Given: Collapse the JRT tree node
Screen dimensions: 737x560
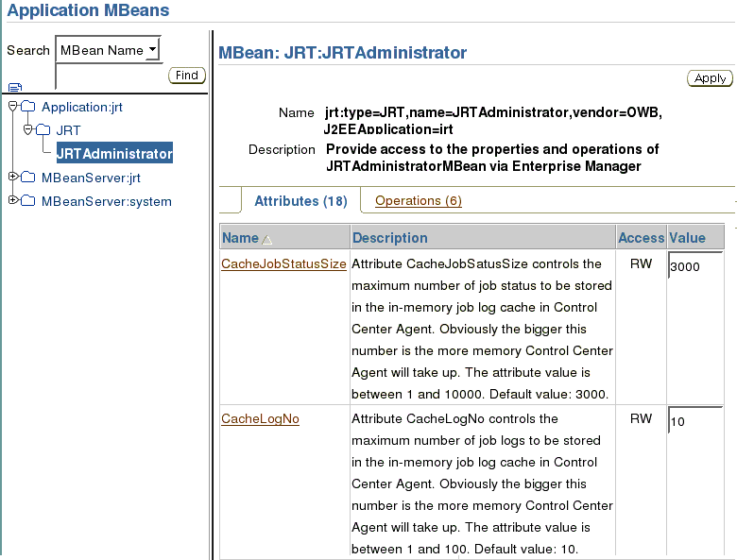Looking at the screenshot, I should (27, 129).
